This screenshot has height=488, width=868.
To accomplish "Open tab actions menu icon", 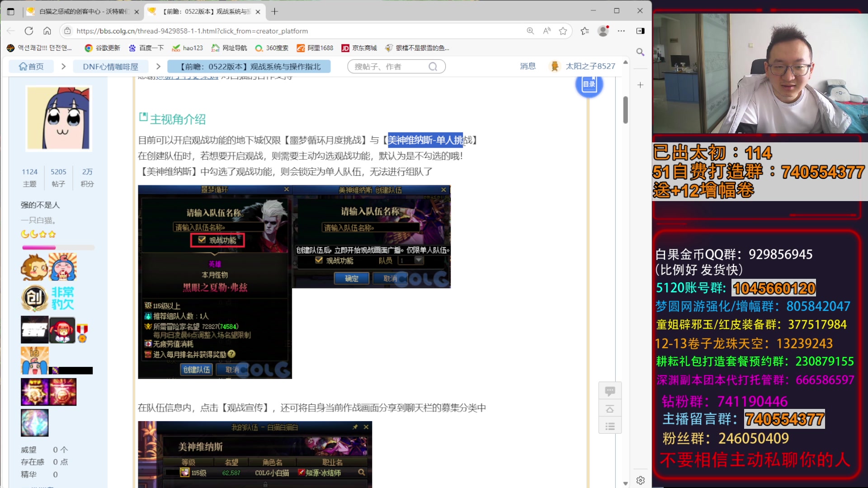I will (11, 11).
